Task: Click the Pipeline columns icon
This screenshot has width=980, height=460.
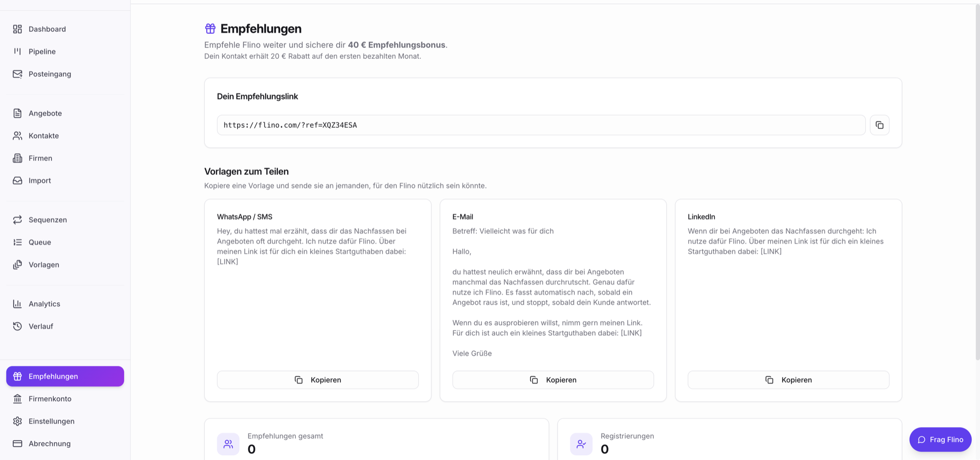Action: tap(18, 51)
